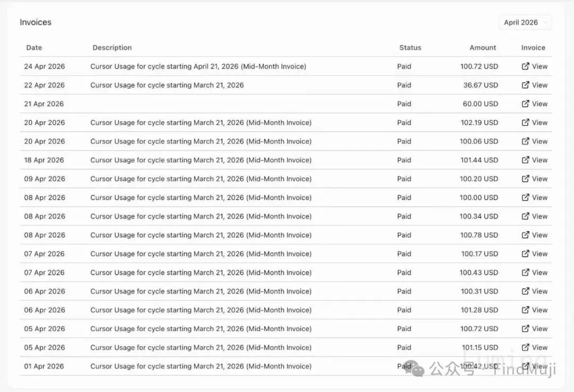
Task: Open the external-link icon for the 102.19 USD invoice
Action: [525, 122]
